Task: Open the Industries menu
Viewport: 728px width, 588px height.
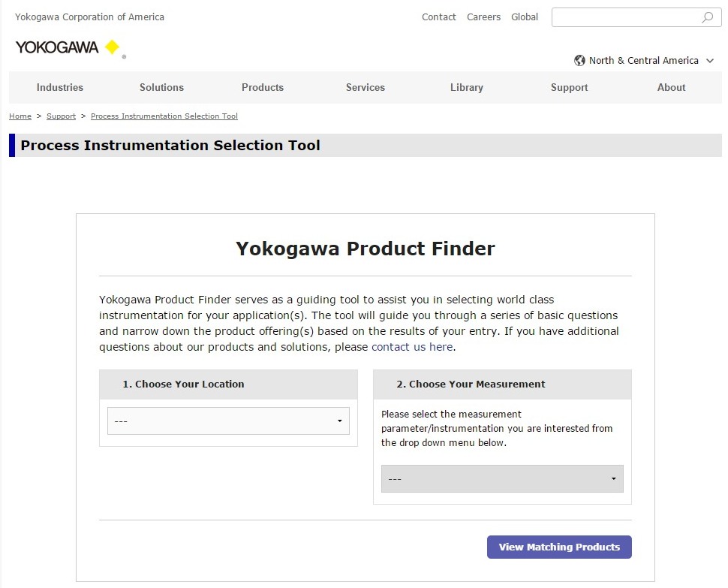Action: [x=60, y=88]
